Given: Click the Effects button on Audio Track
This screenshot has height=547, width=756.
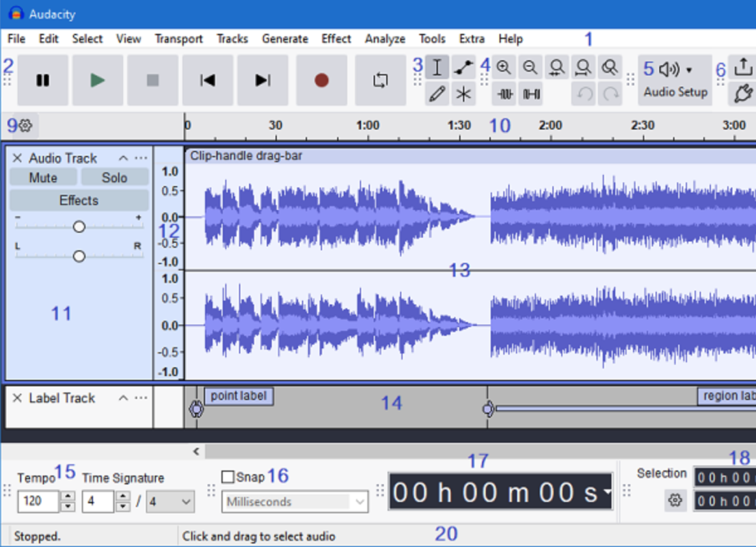Looking at the screenshot, I should point(79,200).
